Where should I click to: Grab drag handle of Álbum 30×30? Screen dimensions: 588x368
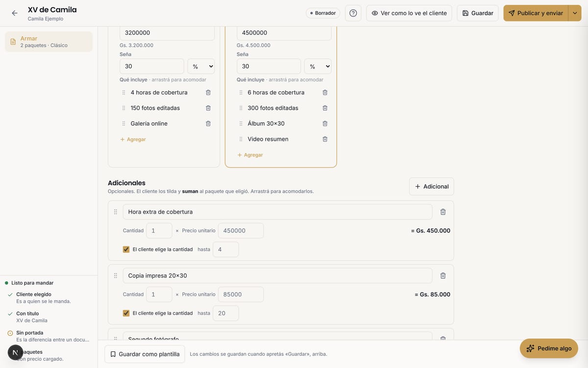[241, 124]
